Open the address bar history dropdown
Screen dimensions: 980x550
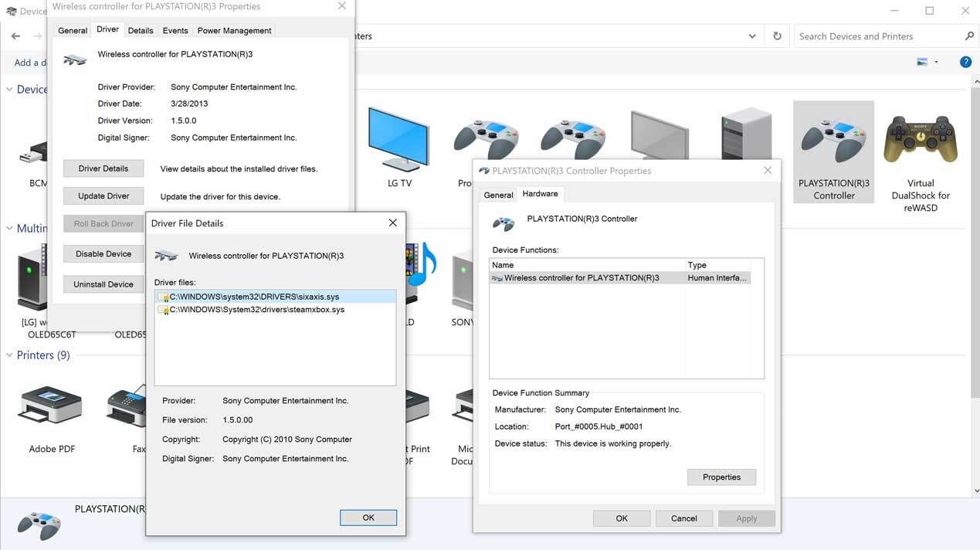click(752, 36)
